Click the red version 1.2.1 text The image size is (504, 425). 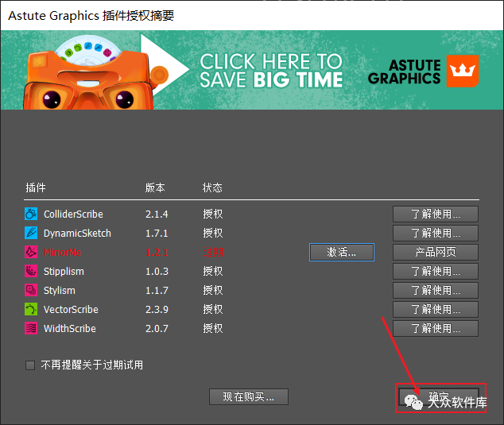point(157,252)
